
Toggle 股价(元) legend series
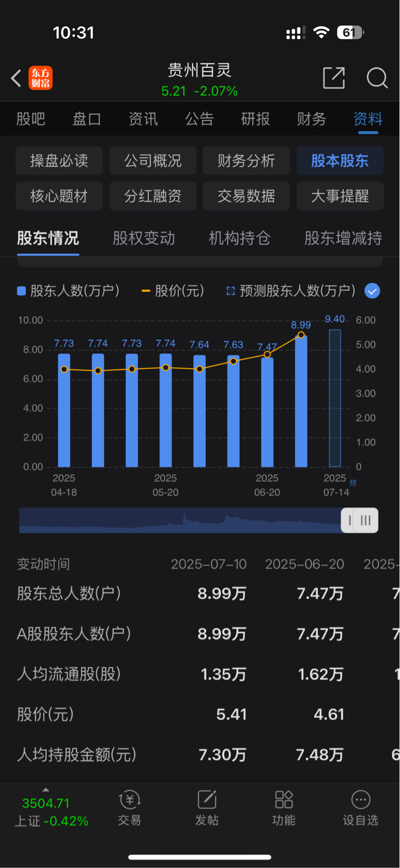(173, 291)
